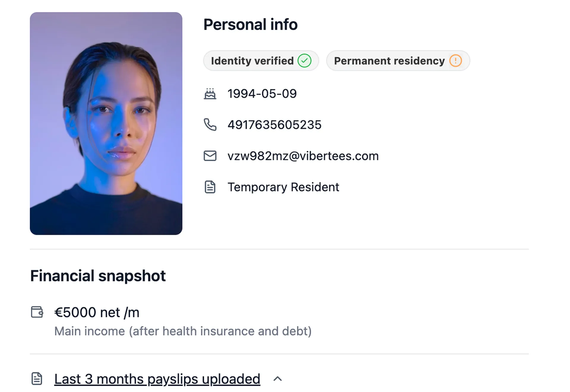Click the orange residency warning icon
570x392 pixels.
455,61
